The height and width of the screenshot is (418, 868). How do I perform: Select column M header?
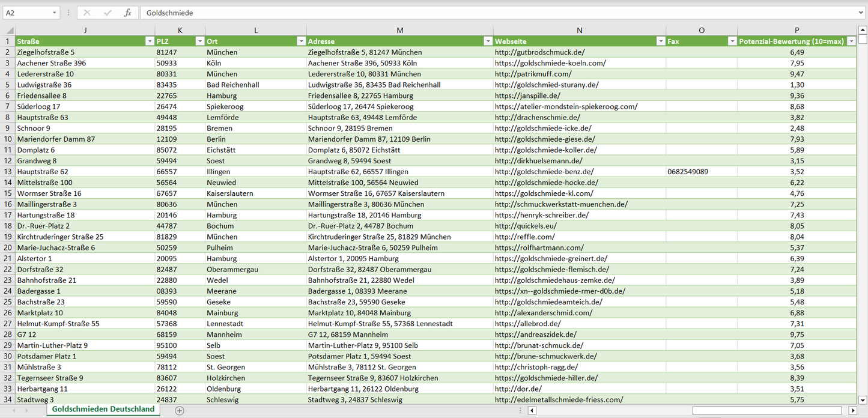click(x=399, y=30)
